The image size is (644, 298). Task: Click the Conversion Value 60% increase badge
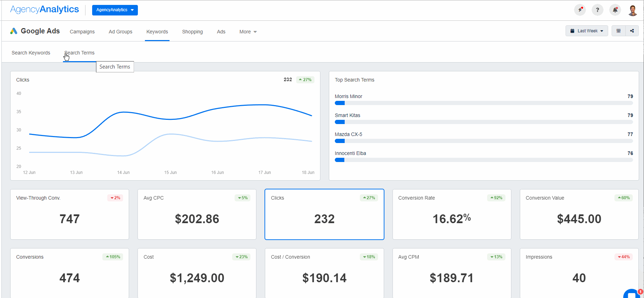(624, 198)
